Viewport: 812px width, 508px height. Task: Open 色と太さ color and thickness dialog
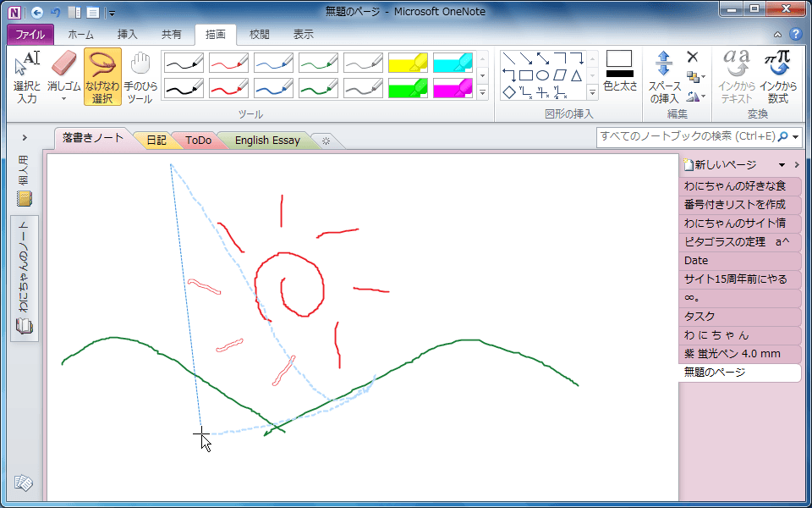pyautogui.click(x=620, y=71)
